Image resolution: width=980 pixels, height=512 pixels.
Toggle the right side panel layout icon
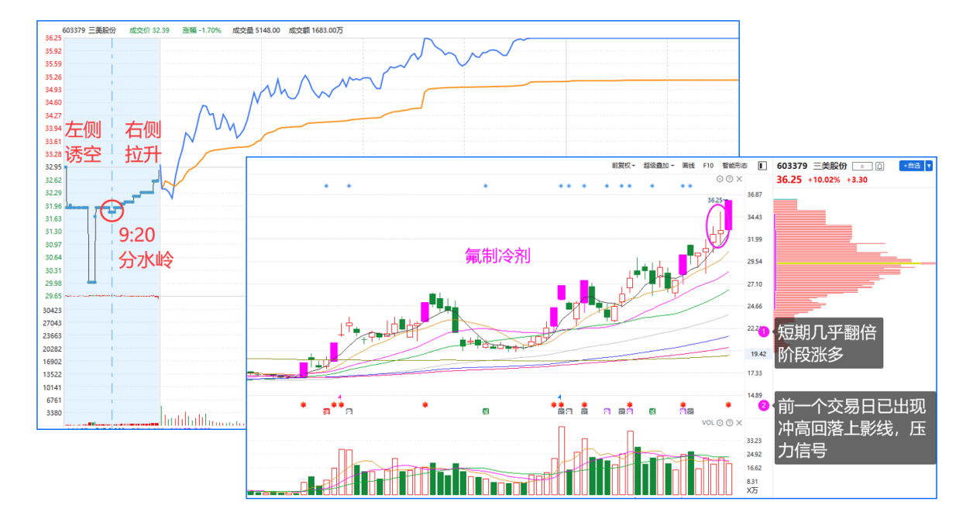[762, 166]
